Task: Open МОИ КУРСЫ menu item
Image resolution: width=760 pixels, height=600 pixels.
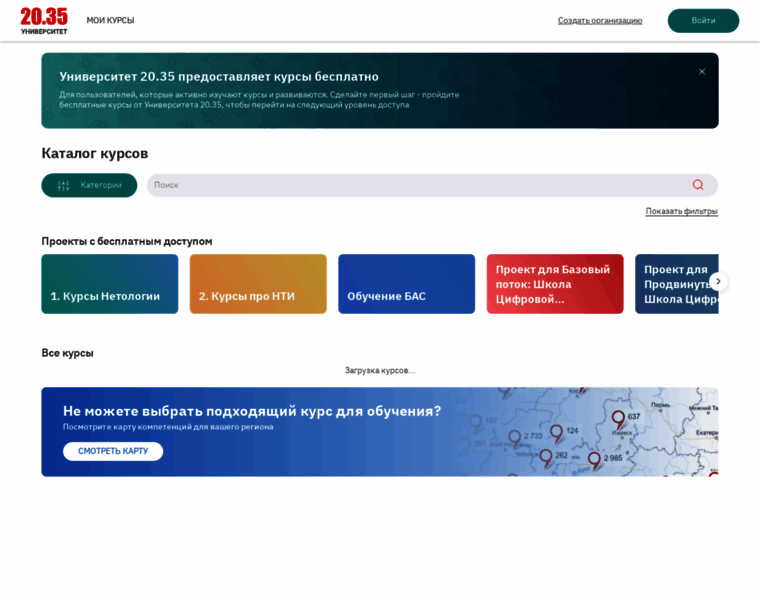Action: (x=111, y=20)
